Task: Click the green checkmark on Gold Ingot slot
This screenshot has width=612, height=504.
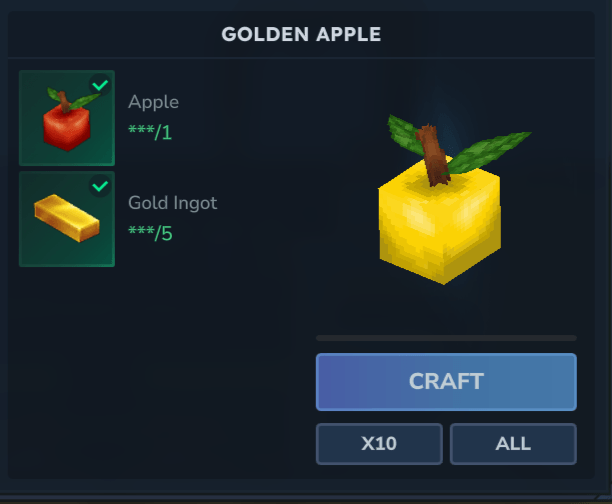Action: tap(100, 186)
